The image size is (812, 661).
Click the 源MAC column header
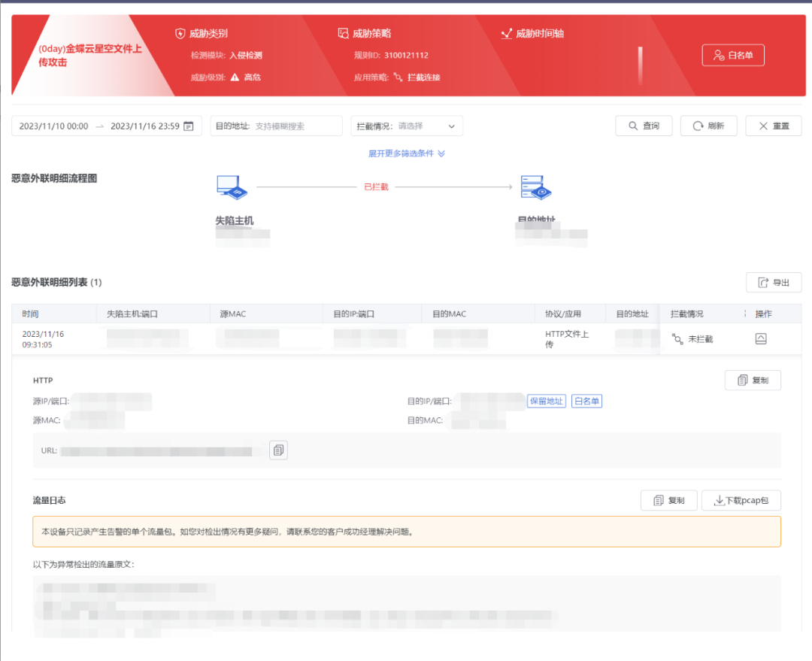[x=233, y=314]
